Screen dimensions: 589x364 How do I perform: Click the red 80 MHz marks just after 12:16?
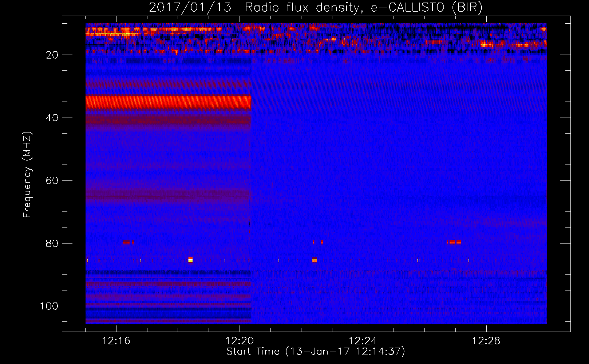click(129, 242)
